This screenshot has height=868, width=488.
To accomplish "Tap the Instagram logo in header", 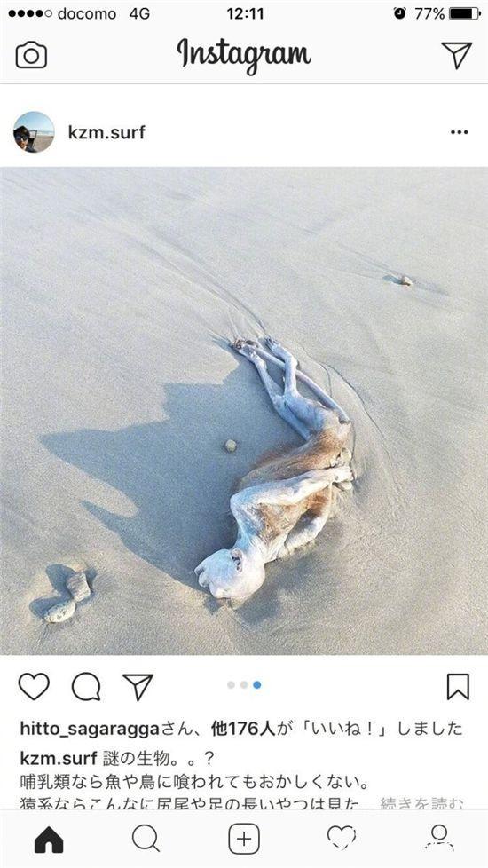I will pyautogui.click(x=244, y=55).
